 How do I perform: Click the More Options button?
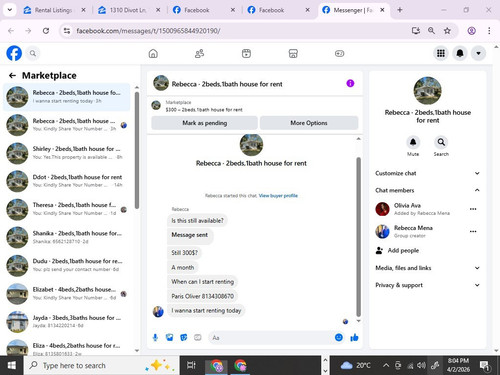coord(309,123)
